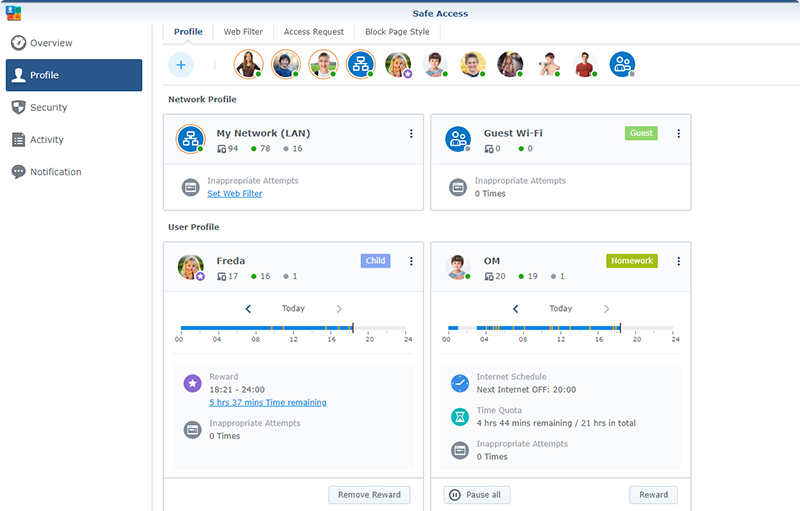The height and width of the screenshot is (511, 800).
Task: Open Overview in the sidebar
Action: [50, 43]
